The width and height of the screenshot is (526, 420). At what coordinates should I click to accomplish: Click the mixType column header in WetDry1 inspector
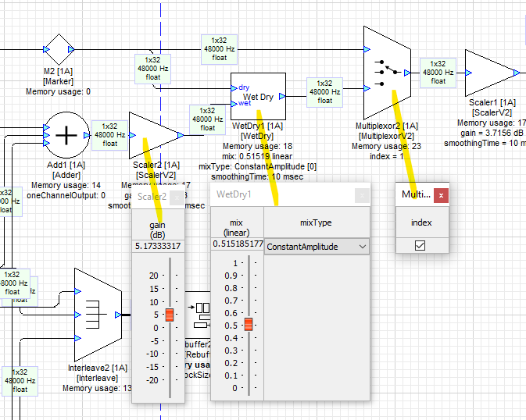tap(317, 222)
